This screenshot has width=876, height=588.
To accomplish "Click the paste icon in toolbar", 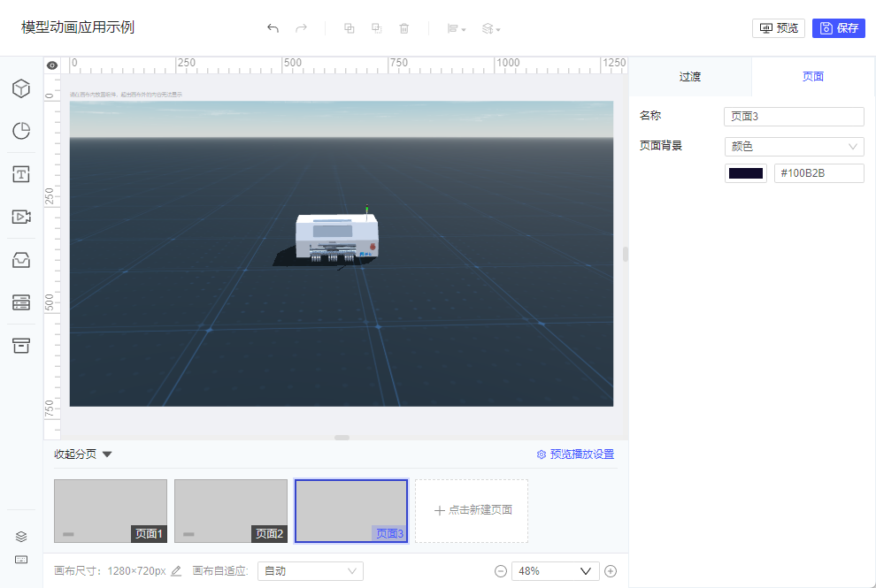I will tap(377, 28).
